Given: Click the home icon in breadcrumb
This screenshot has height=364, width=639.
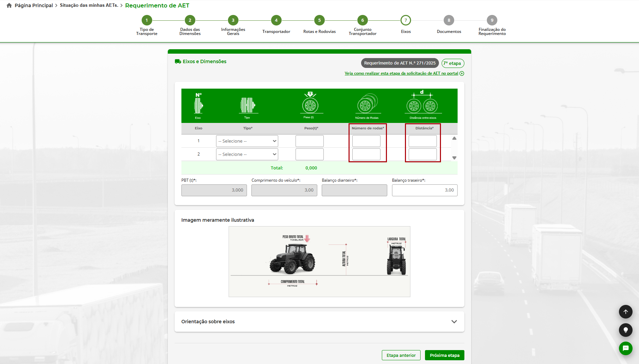Looking at the screenshot, I should [x=9, y=5].
